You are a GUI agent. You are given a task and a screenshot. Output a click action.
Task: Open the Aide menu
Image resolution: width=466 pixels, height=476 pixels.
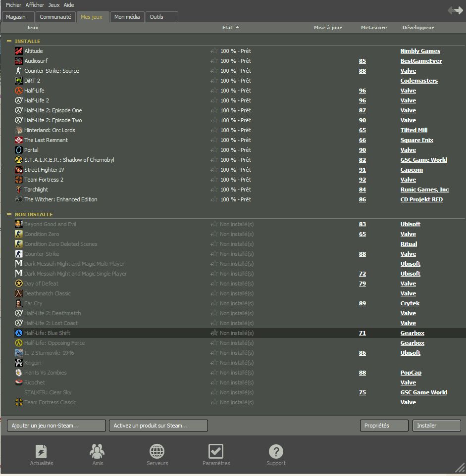(x=69, y=5)
